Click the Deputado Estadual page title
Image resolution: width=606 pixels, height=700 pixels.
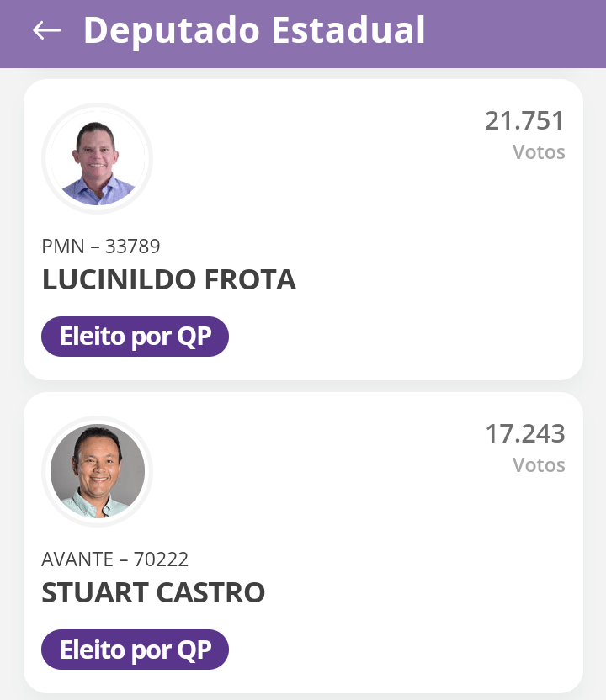254,31
